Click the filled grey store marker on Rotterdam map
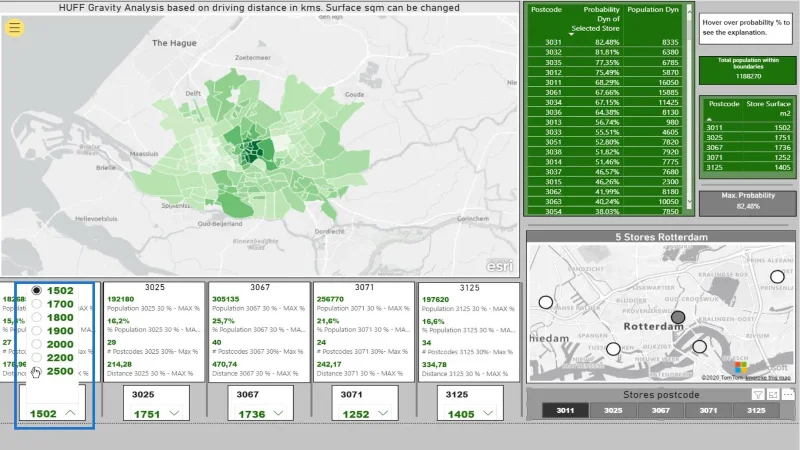 coord(678,317)
